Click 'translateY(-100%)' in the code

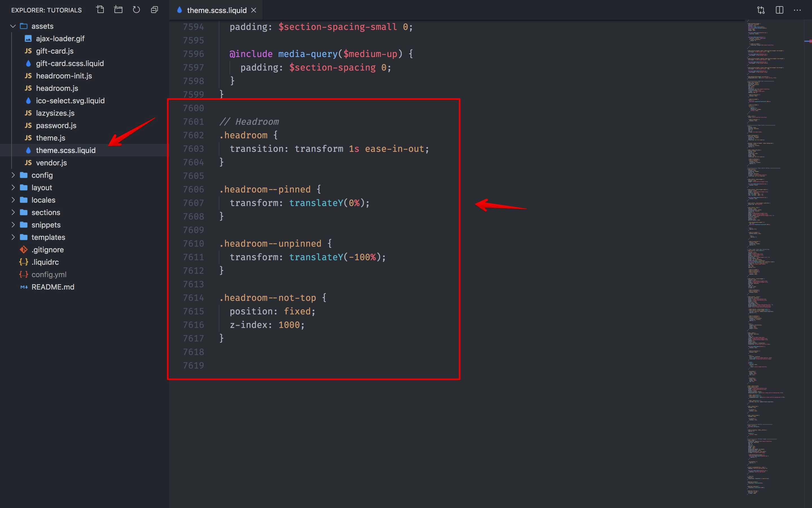[x=335, y=257]
